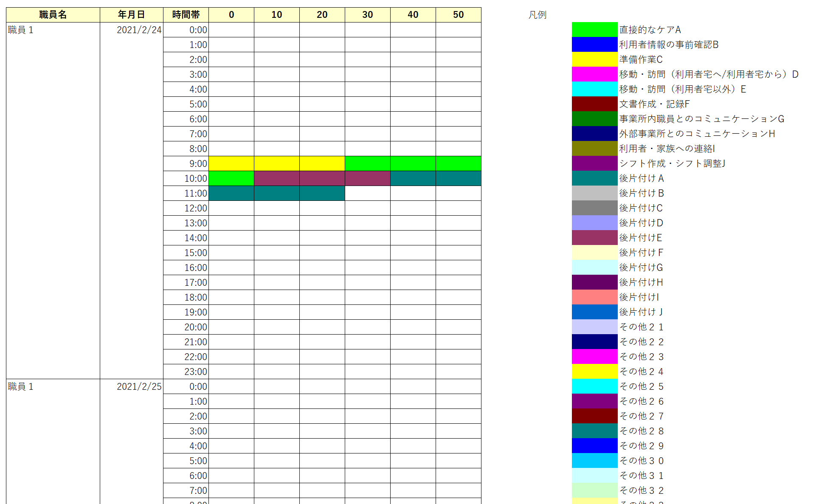Click teal cell at 11:00 minute 10
Screen dimensions: 819x504
coord(277,193)
